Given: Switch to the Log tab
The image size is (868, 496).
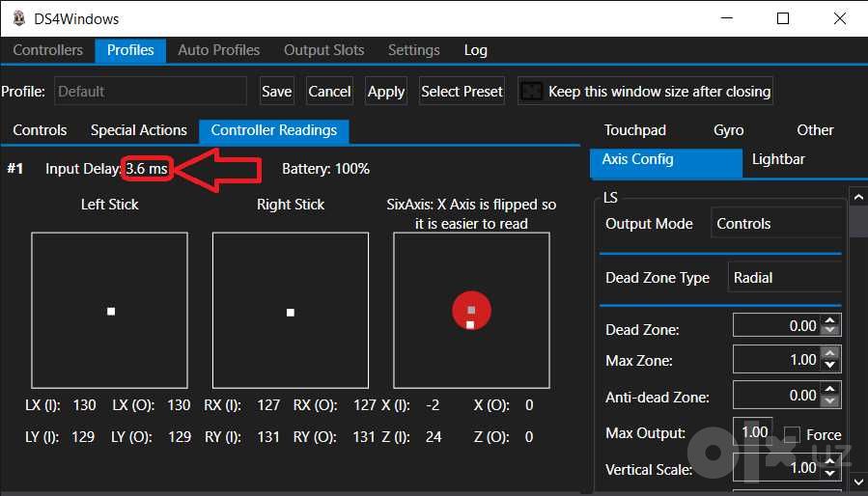Looking at the screenshot, I should coord(476,50).
